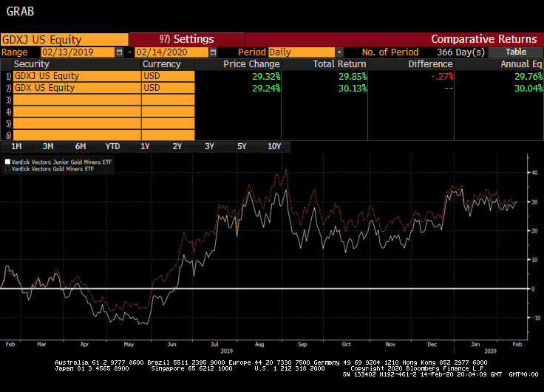Select the 3M time range tab
This screenshot has height=392, width=544.
pos(48,146)
